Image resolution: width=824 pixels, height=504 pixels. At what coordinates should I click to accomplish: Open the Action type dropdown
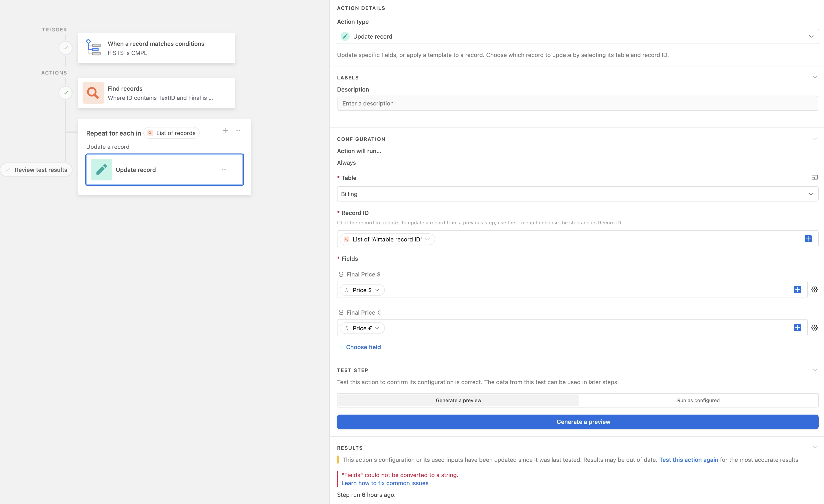(577, 36)
